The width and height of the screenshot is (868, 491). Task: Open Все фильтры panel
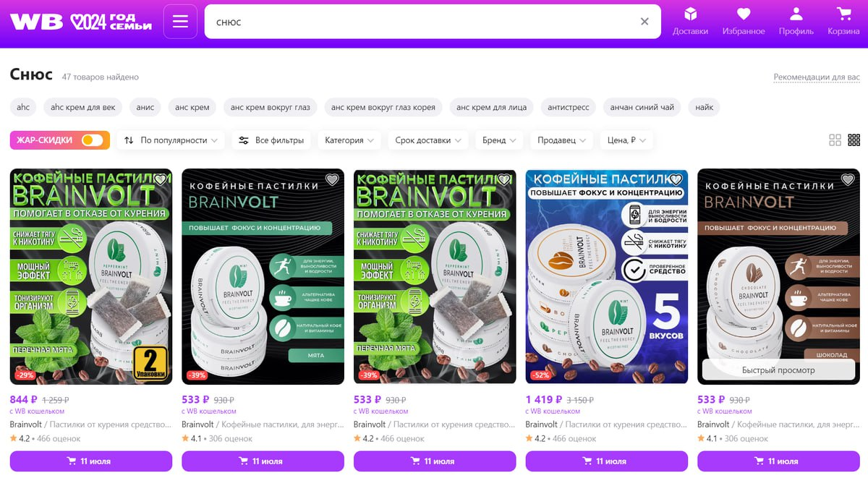tap(271, 140)
